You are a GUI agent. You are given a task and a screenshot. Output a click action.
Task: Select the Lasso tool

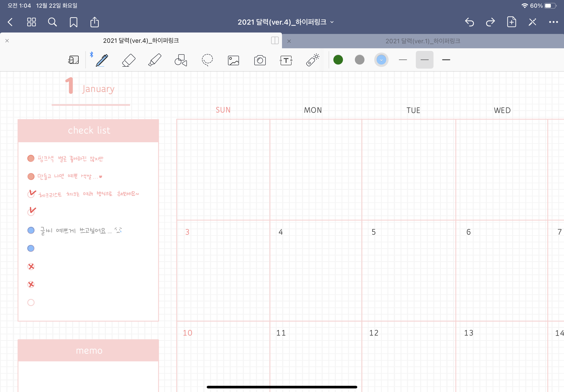pyautogui.click(x=207, y=60)
